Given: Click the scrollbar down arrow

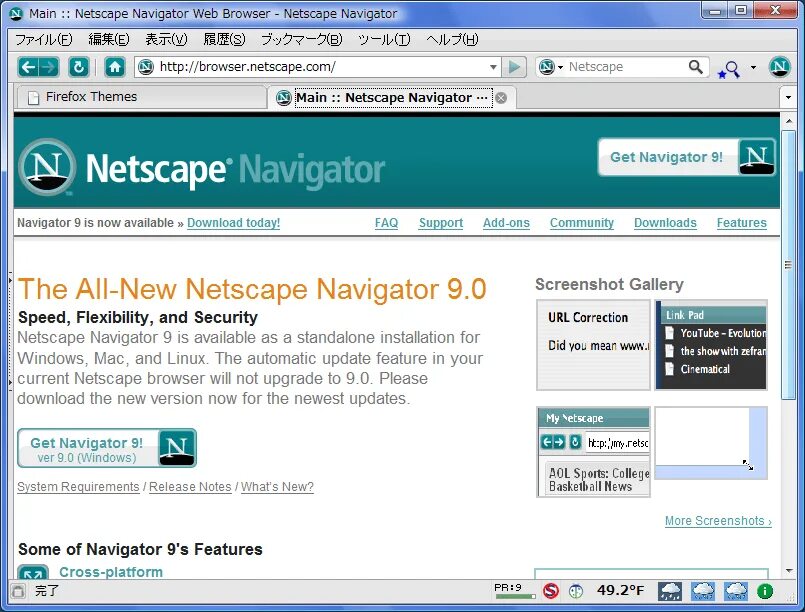Looking at the screenshot, I should coord(788,570).
